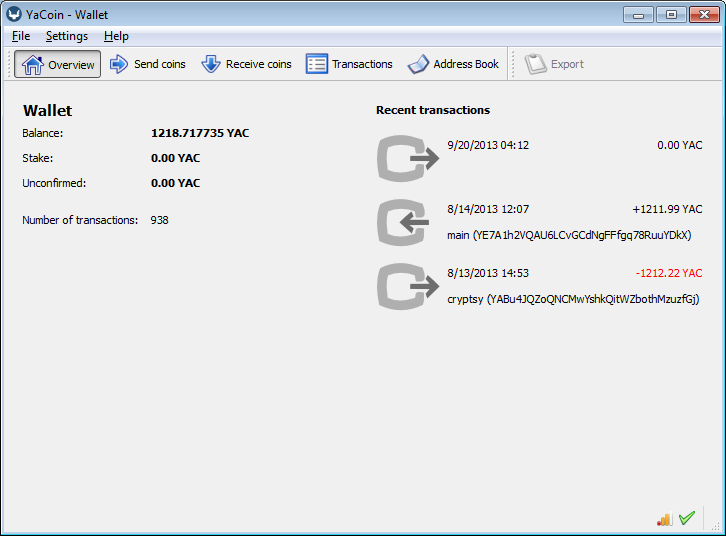The width and height of the screenshot is (726, 536).
Task: Click 0.00 YAC amount of 9/20/2013 transaction
Action: pos(680,145)
